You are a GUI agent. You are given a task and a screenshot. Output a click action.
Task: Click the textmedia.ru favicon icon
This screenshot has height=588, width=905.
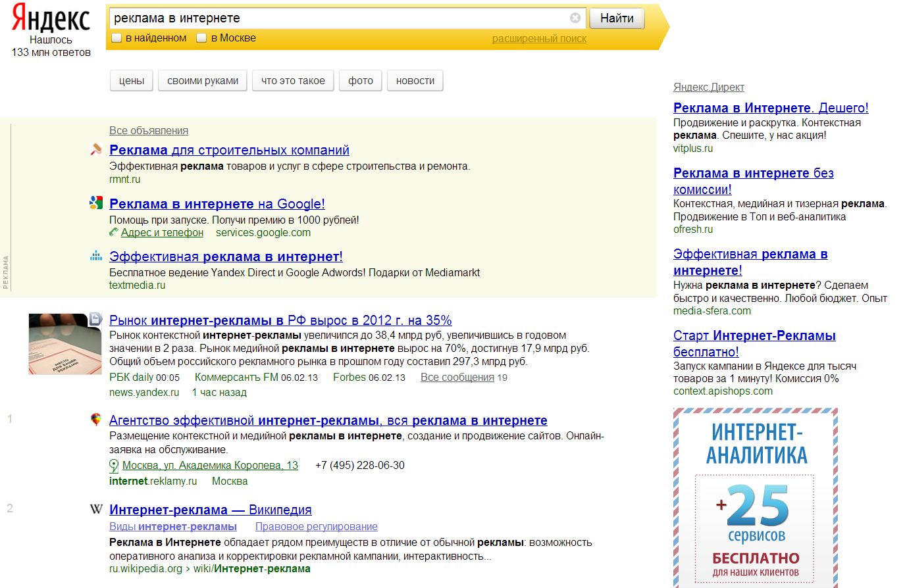96,256
